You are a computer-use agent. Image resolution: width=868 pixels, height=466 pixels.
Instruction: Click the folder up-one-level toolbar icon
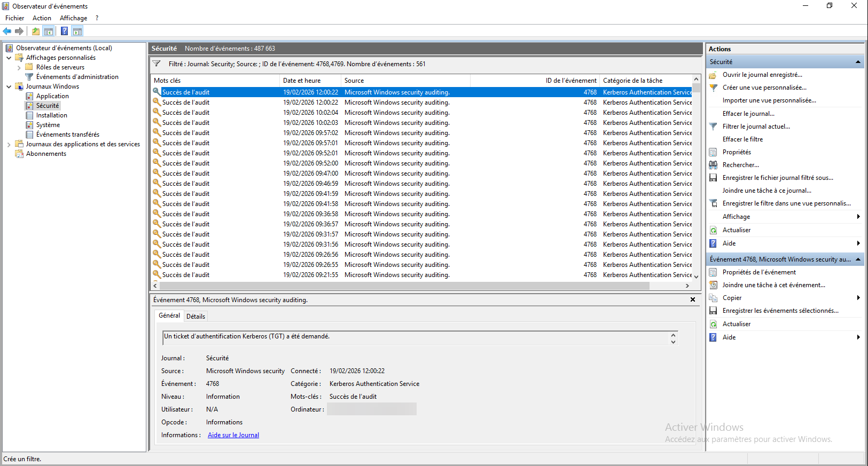36,31
